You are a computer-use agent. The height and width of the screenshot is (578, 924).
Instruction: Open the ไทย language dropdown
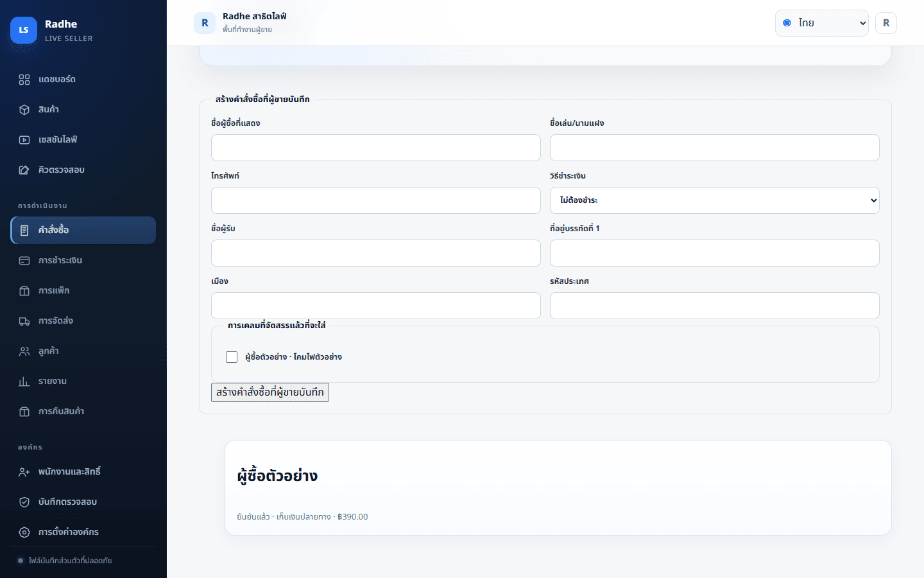822,23
